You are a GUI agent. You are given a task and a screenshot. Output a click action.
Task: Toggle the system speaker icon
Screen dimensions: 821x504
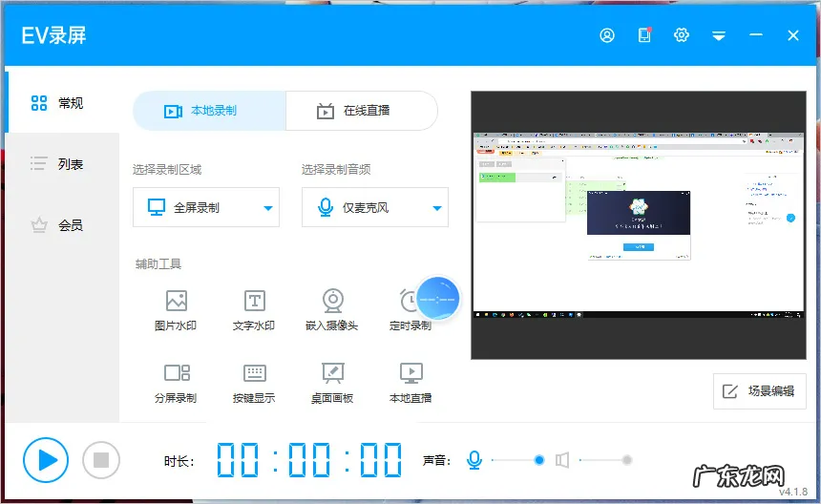[x=562, y=460]
